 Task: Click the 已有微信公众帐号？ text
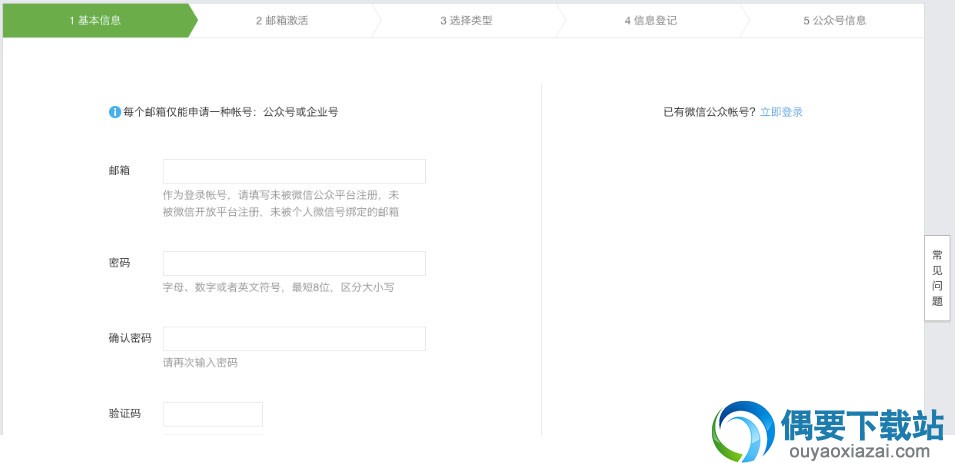pyautogui.click(x=710, y=112)
